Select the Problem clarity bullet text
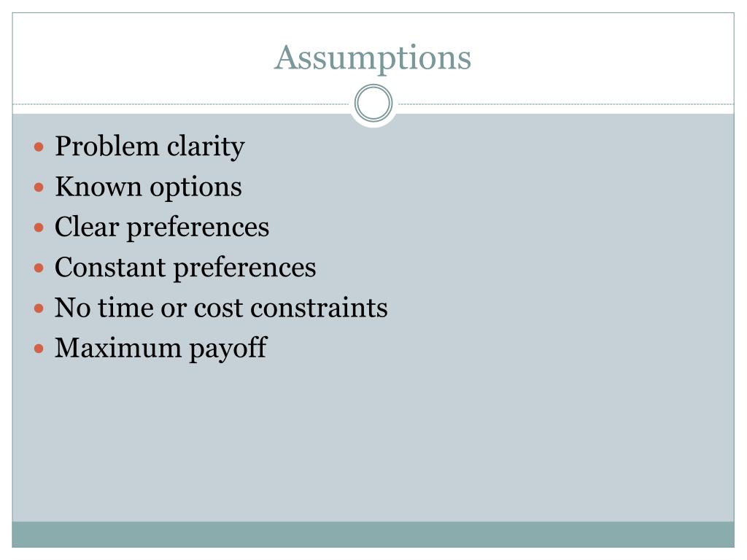The image size is (747, 560). (150, 146)
